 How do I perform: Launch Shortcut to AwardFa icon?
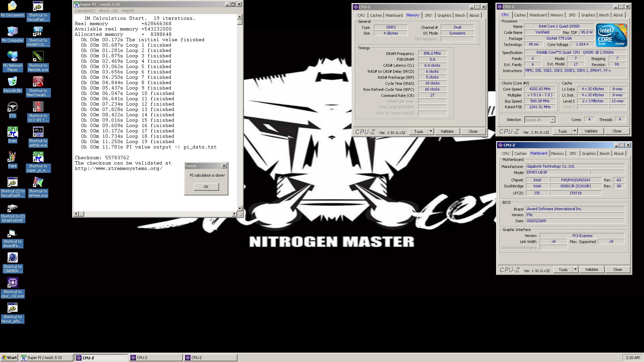pos(12,238)
